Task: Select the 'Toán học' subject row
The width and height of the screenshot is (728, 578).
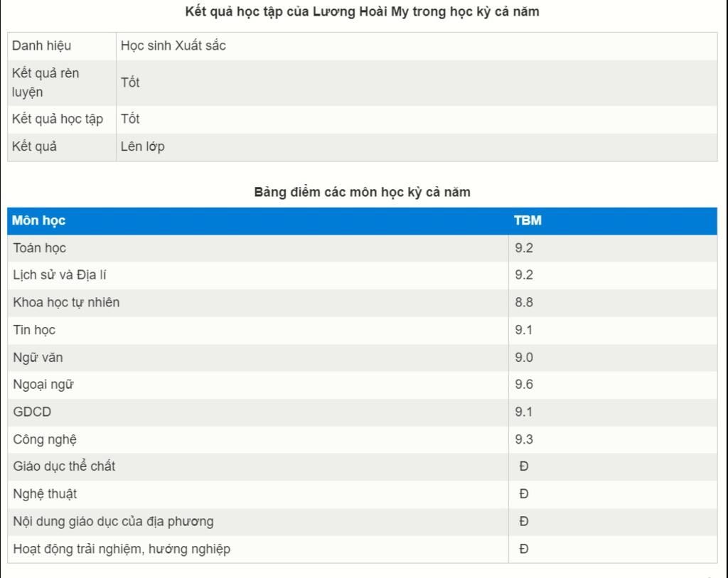Action: pos(40,248)
